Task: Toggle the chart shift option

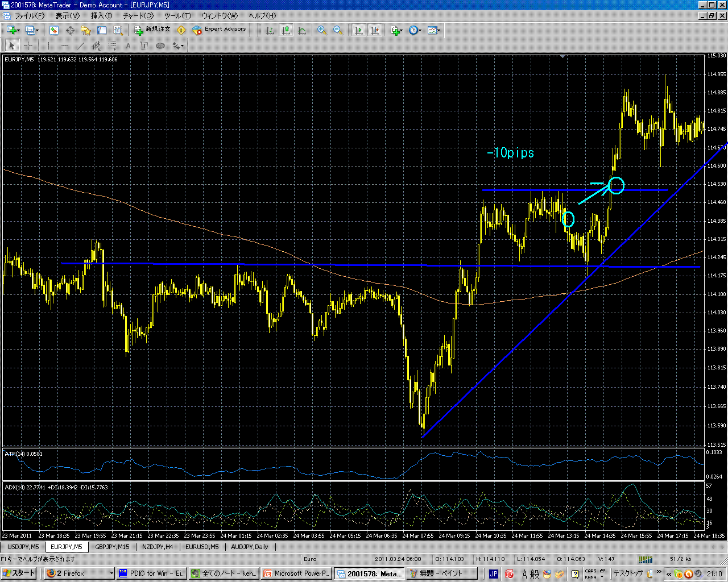Action: [x=375, y=30]
